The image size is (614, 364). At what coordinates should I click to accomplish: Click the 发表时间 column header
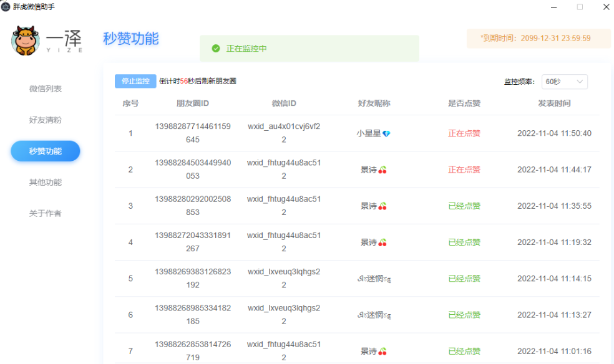554,103
